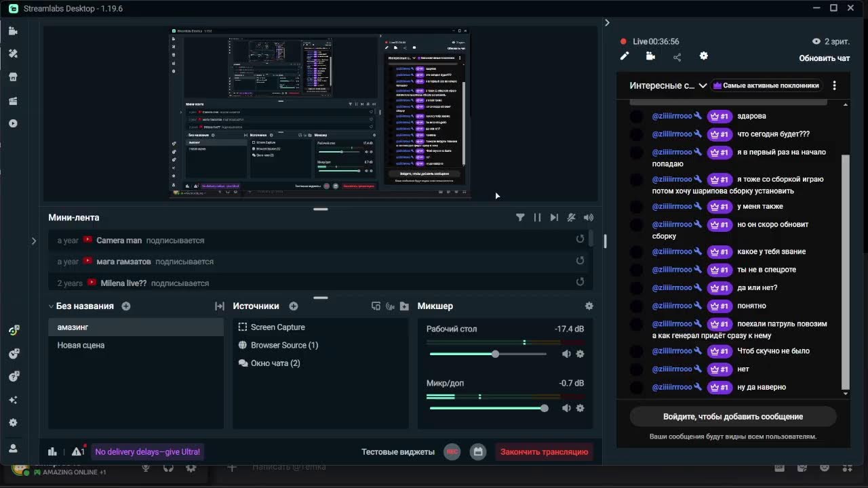Screen dimensions: 868x488
Task: Add a new scene with plus icon
Action: tap(126, 306)
